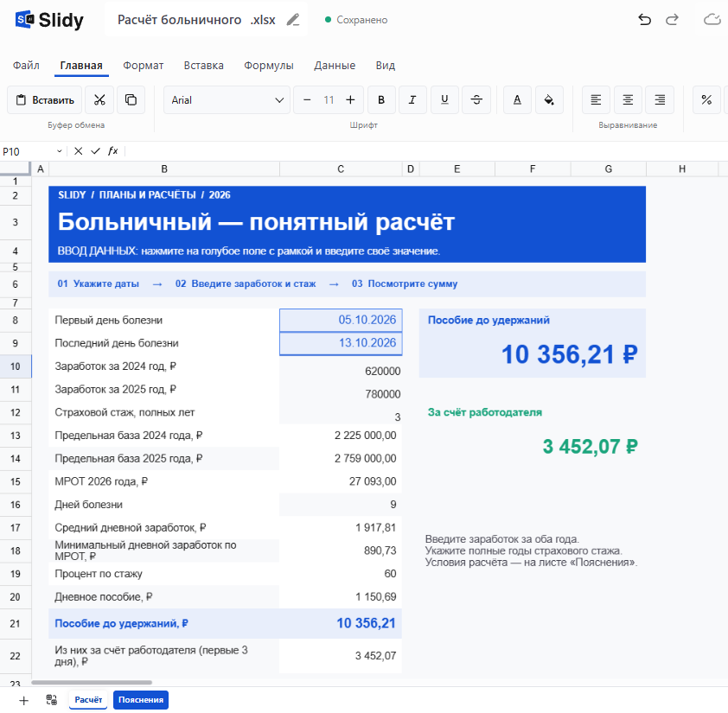Click the formula bar input
728x713 pixels.
(426, 151)
